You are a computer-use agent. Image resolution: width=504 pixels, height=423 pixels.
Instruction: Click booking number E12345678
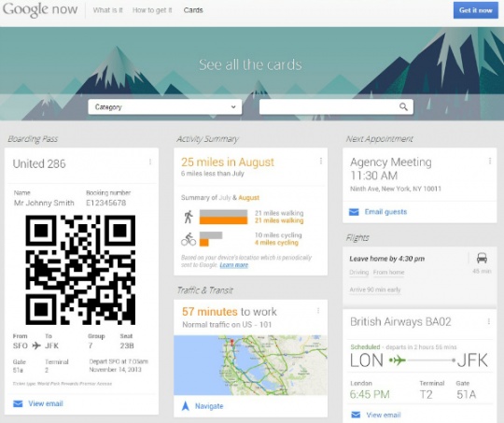[106, 203]
